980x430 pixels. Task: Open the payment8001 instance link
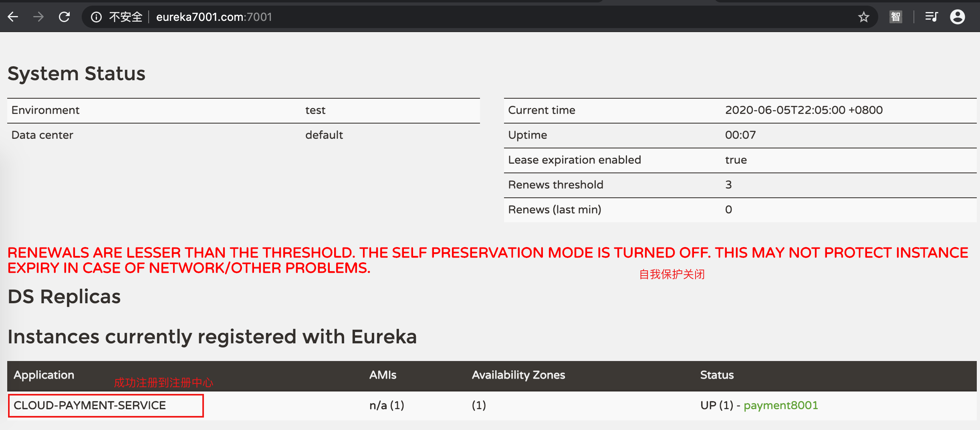click(781, 405)
